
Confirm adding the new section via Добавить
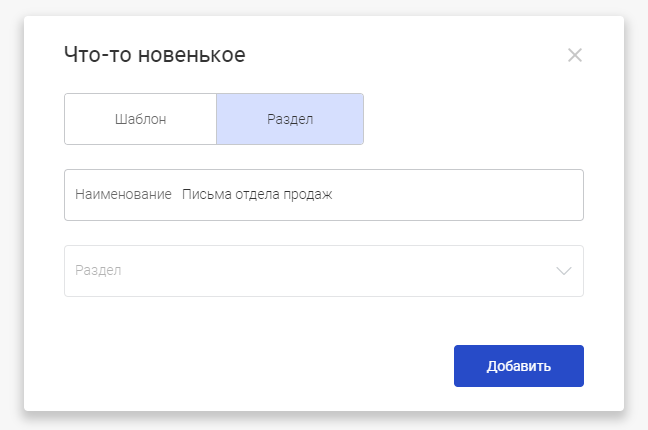click(x=519, y=366)
